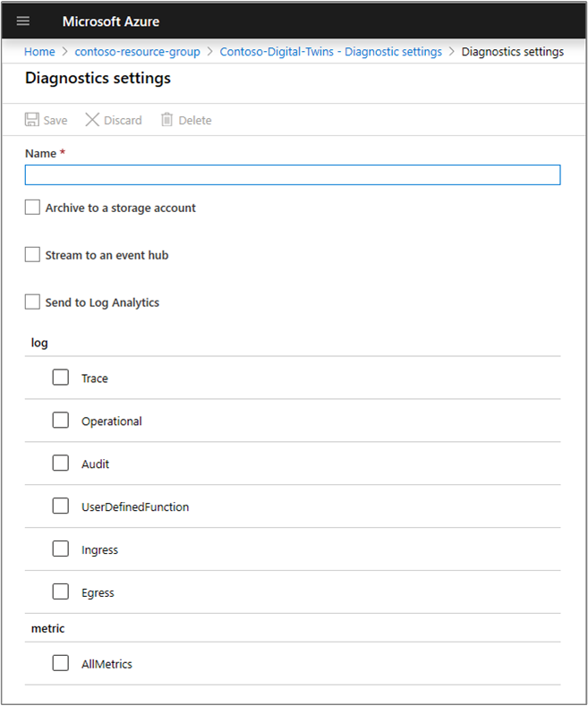Check the UserDefinedFunction log category
The image size is (588, 706).
[60, 506]
